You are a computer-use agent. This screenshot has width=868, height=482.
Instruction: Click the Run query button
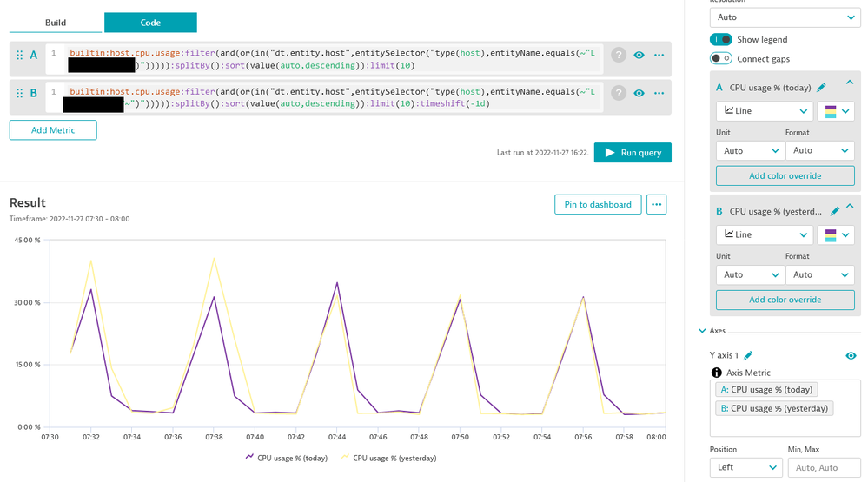pos(633,153)
